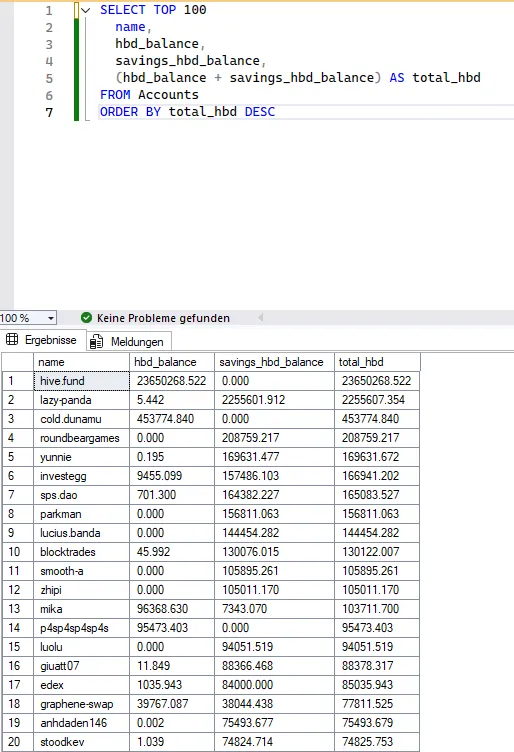514x752 pixels.
Task: Place cursor on line 7 ORDER BY
Action: (187, 112)
